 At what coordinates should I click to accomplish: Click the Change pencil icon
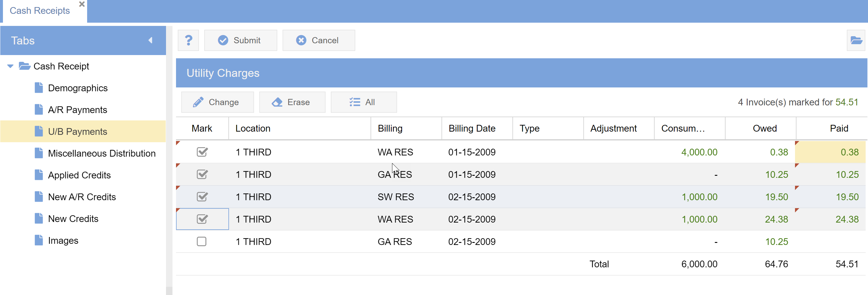[198, 102]
